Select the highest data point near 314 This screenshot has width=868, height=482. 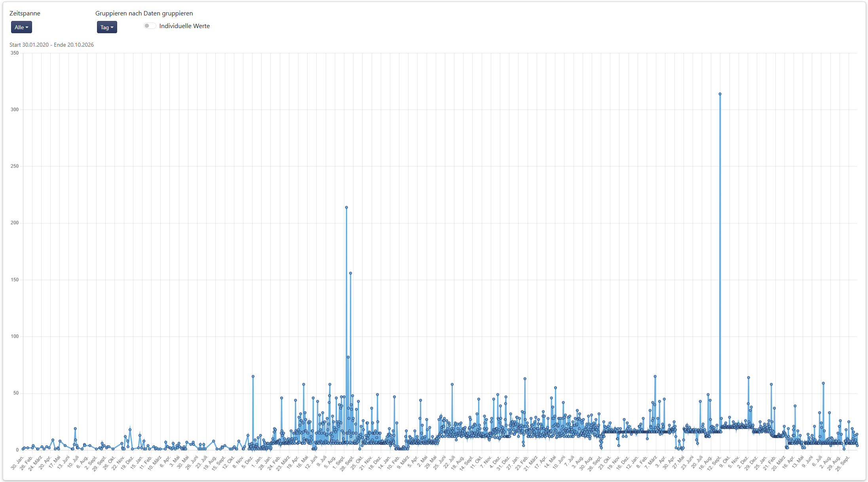point(720,94)
